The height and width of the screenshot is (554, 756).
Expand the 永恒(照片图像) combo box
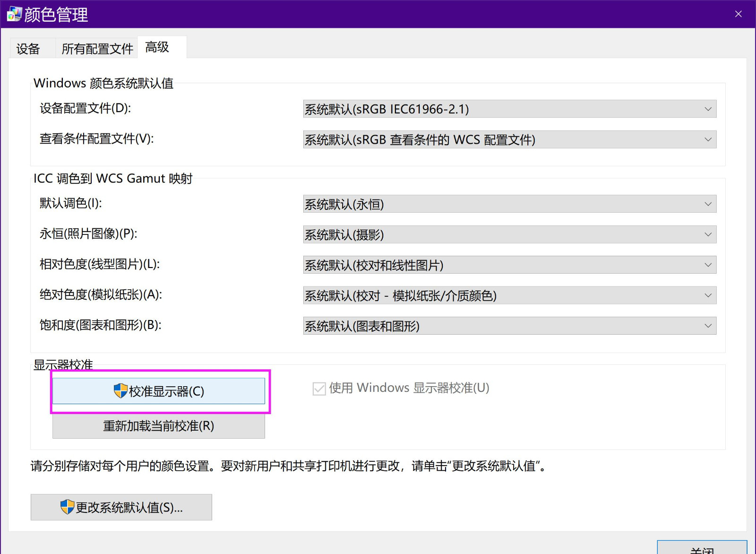510,234
